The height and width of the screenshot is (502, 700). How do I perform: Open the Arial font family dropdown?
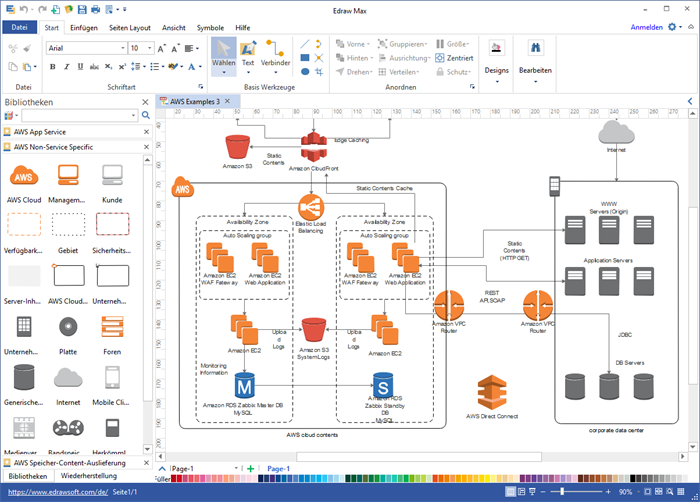coord(120,48)
